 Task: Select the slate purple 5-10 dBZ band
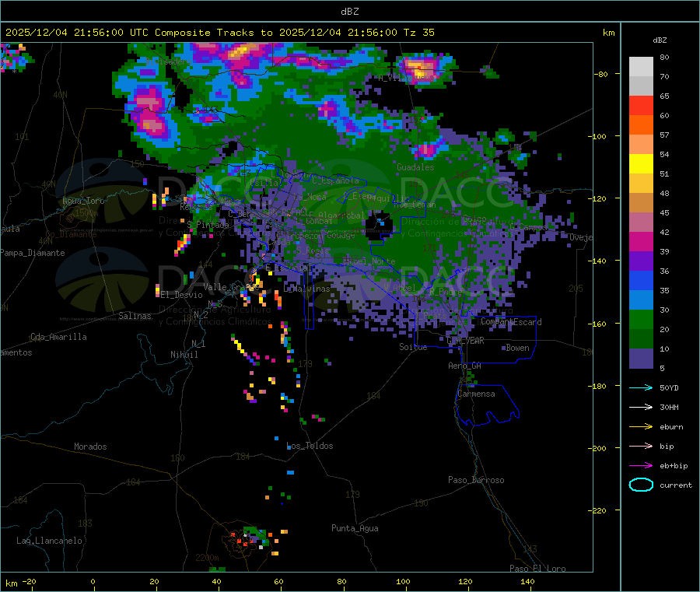click(x=641, y=359)
